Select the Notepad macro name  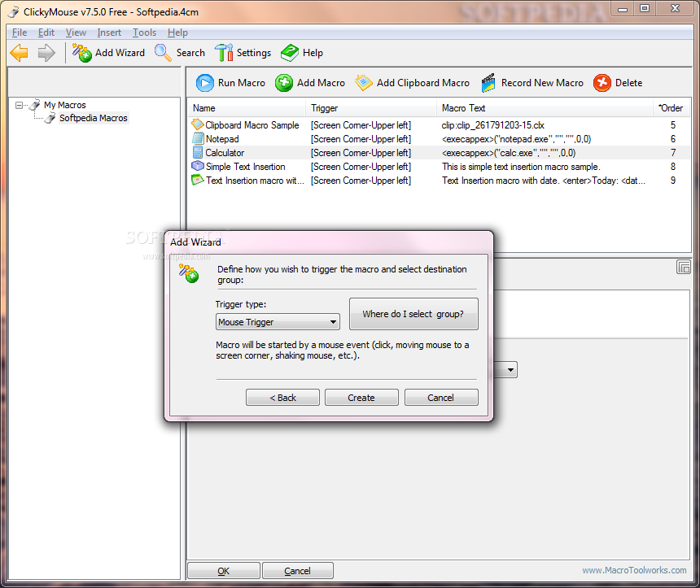point(222,139)
